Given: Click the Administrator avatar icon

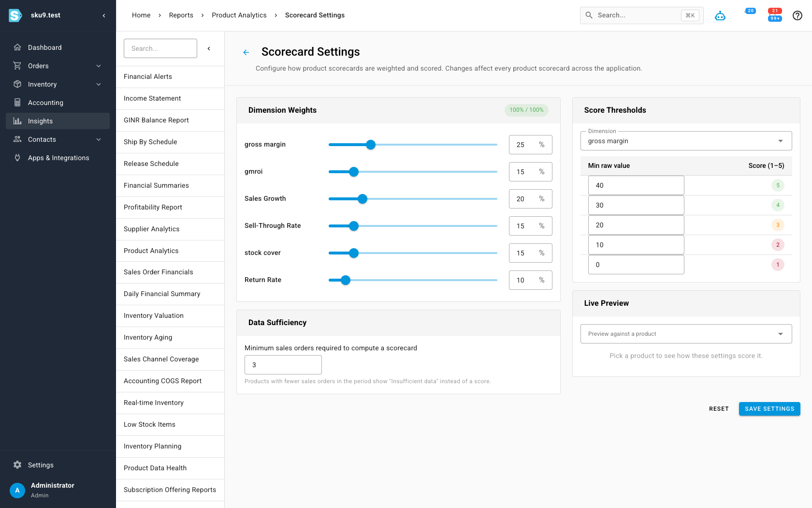Looking at the screenshot, I should (x=17, y=490).
